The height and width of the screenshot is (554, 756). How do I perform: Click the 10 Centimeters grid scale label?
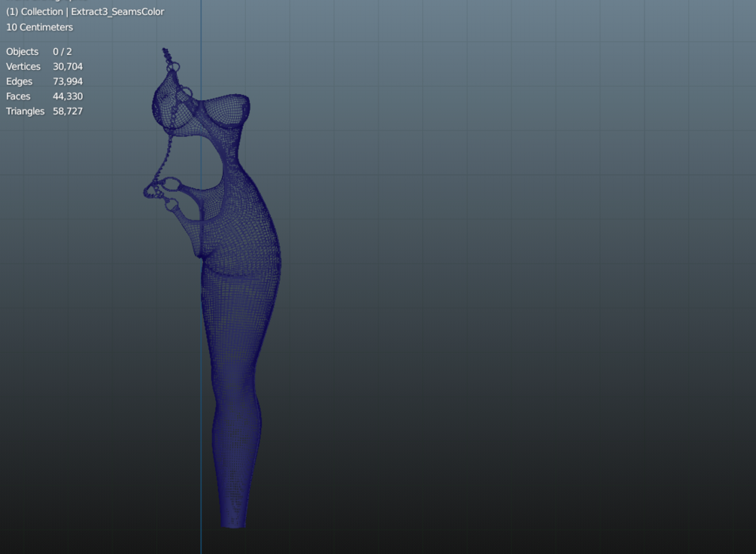(40, 27)
